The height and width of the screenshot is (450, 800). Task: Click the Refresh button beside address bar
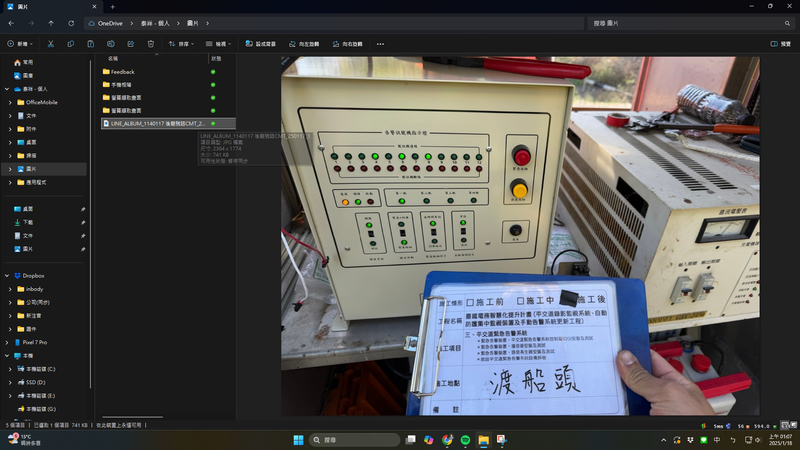70,22
